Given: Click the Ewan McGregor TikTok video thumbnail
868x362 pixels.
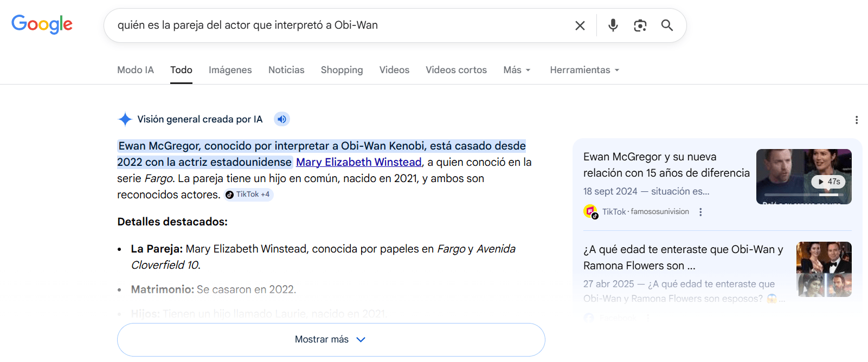Looking at the screenshot, I should [803, 177].
